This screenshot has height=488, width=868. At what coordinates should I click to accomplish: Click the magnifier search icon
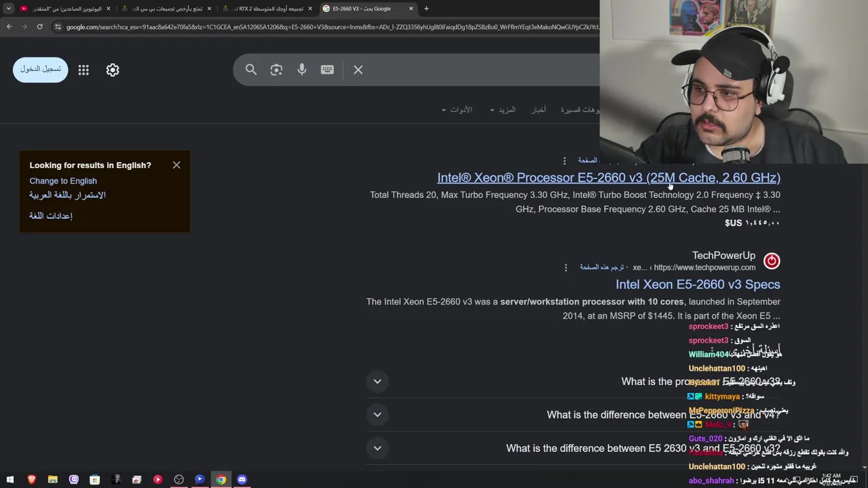tap(251, 70)
